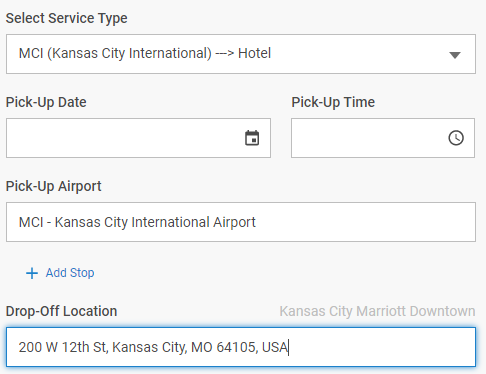This screenshot has height=374, width=486.
Task: Open the clock time picker icon
Action: [x=456, y=138]
